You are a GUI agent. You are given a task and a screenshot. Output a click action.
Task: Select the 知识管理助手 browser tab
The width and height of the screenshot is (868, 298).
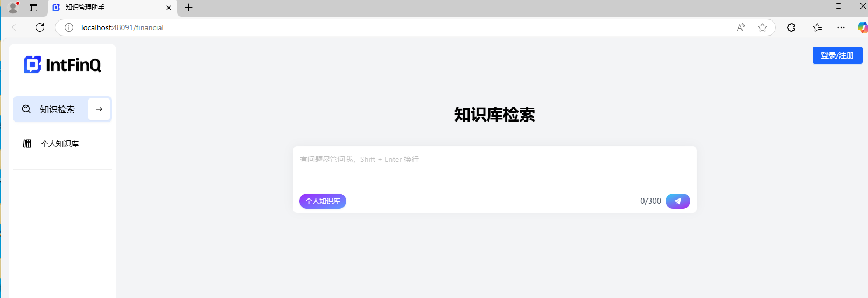[113, 8]
